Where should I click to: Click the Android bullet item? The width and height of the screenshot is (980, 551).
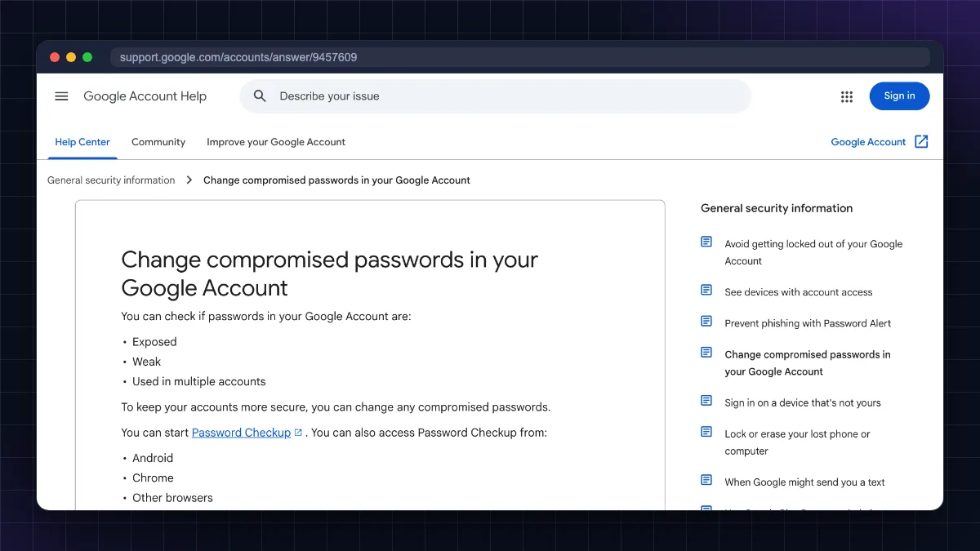[153, 458]
